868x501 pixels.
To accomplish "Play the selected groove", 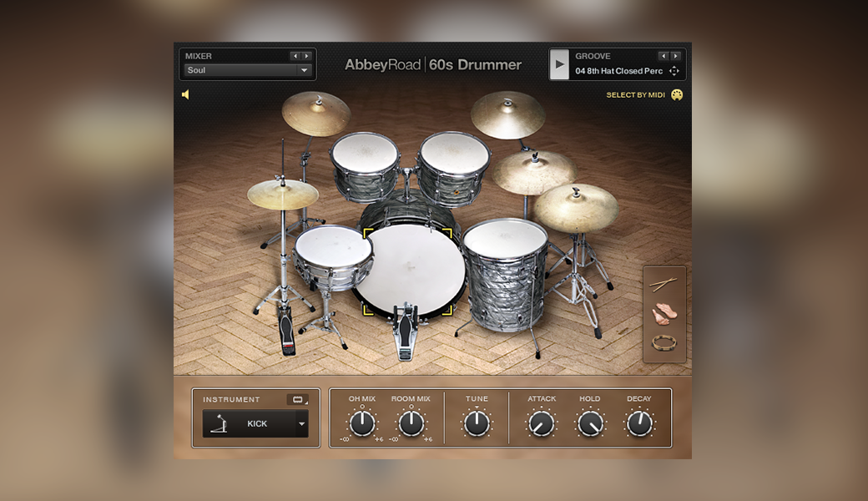I will [559, 64].
